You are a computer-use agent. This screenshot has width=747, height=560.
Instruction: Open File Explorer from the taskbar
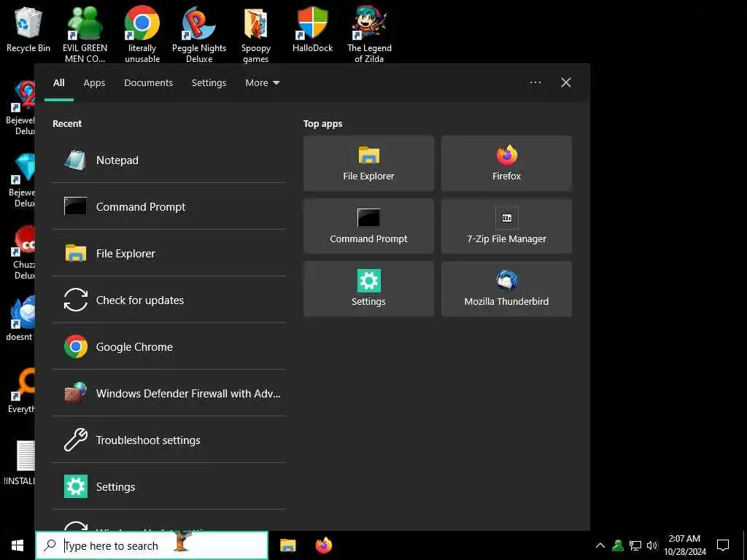[x=287, y=545]
